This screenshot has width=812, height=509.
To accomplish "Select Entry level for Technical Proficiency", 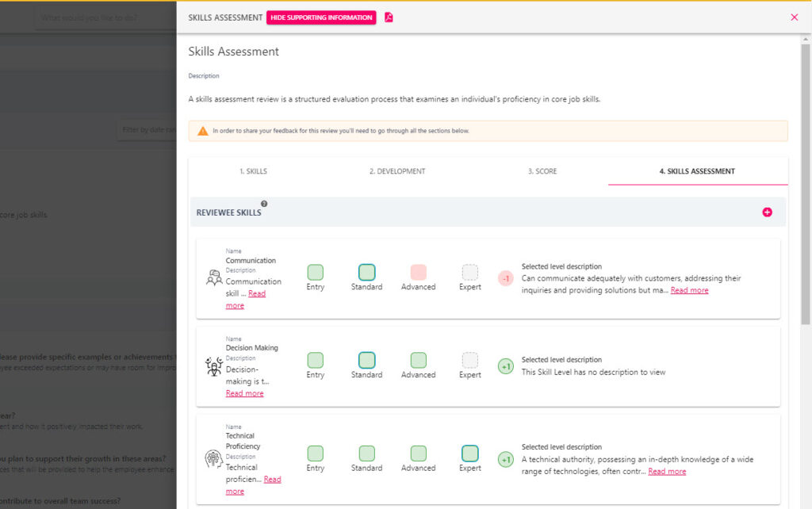I will tap(315, 454).
